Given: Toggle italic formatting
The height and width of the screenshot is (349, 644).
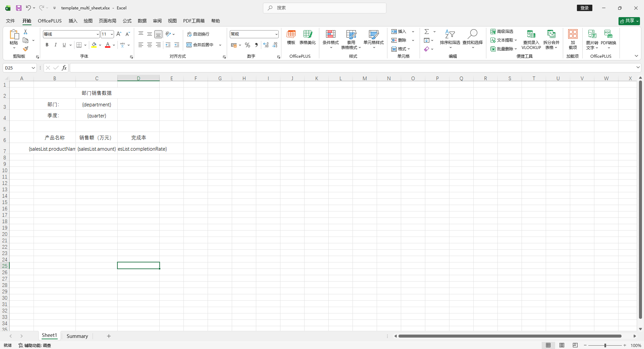Looking at the screenshot, I should point(56,45).
